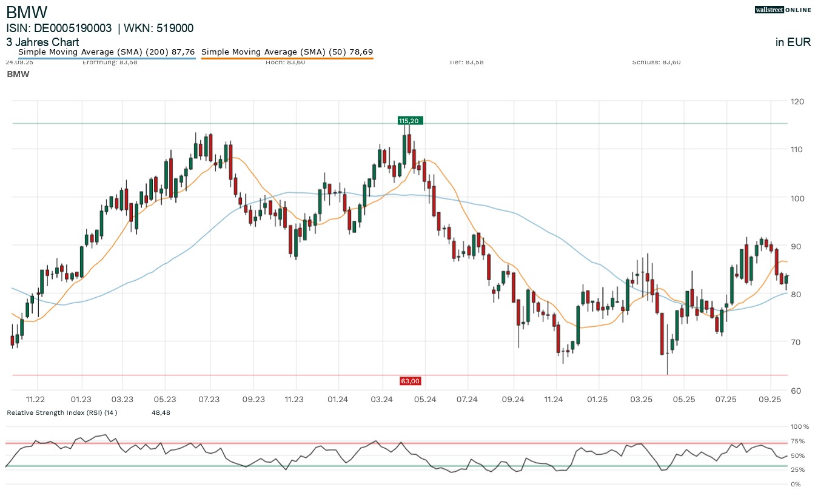This screenshot has height=504, width=818.
Task: Click the date value 24.09.25
Action: pyautogui.click(x=19, y=62)
